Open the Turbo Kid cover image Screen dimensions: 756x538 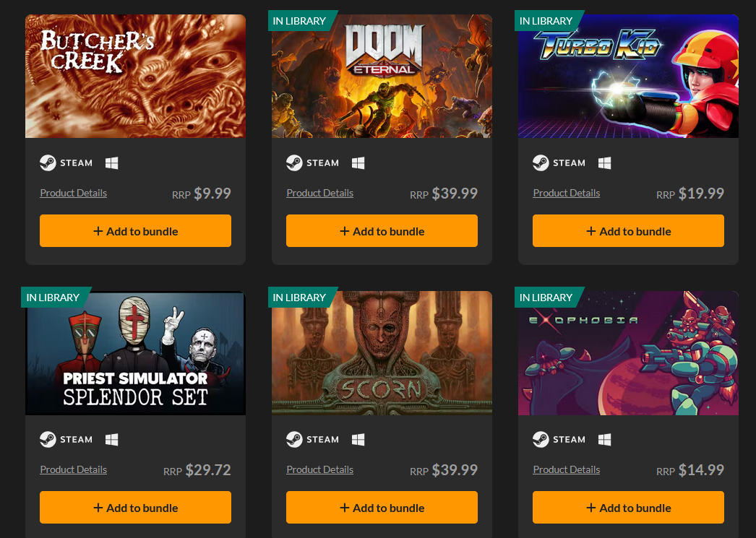point(628,76)
